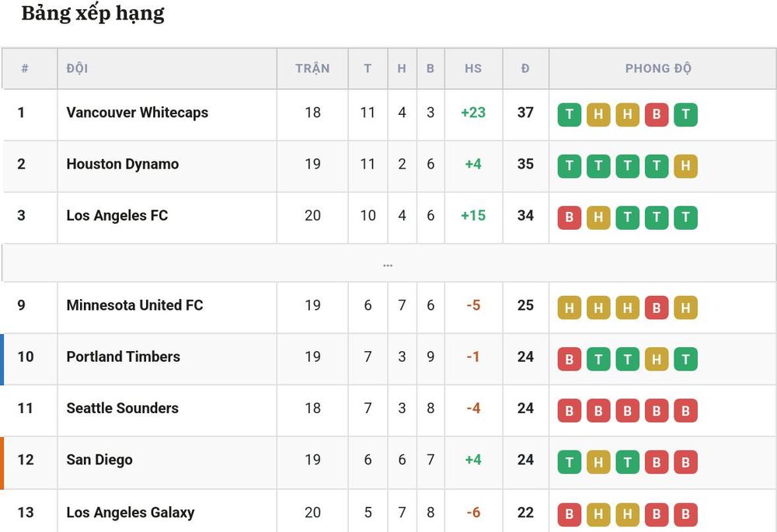777x532 pixels.
Task: Click Los Angeles Galaxy's first red B badge
Action: (570, 514)
